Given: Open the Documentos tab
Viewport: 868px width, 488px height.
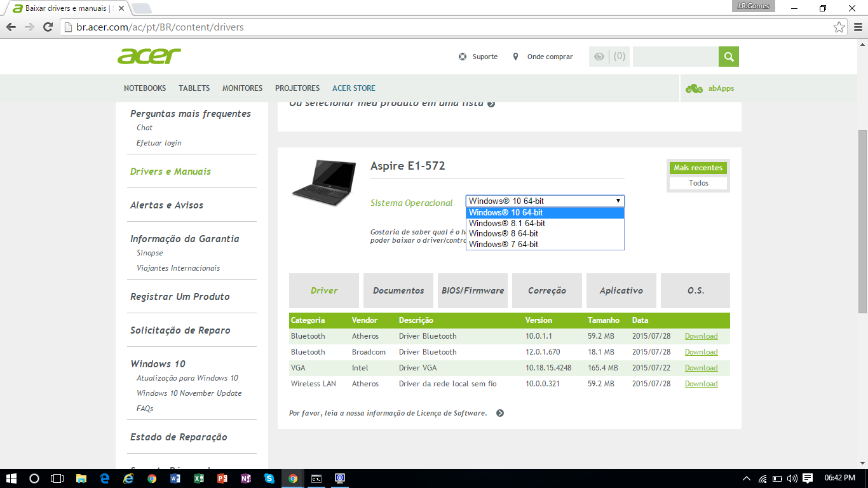Looking at the screenshot, I should (398, 290).
